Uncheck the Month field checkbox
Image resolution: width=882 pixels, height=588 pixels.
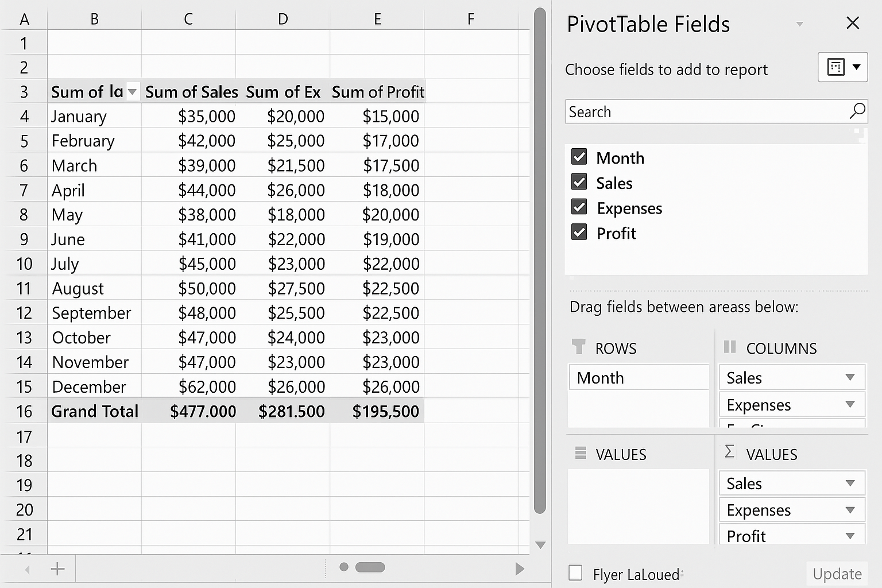tap(579, 157)
